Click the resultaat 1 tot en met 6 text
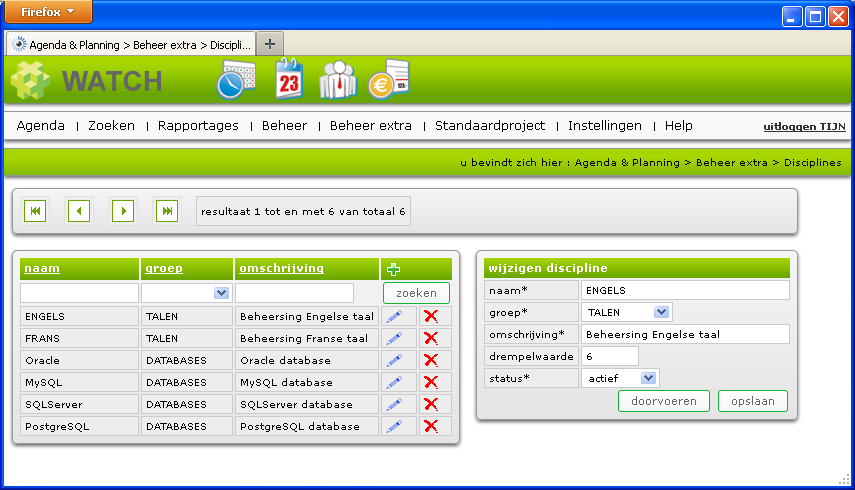This screenshot has width=855, height=490. 303,211
